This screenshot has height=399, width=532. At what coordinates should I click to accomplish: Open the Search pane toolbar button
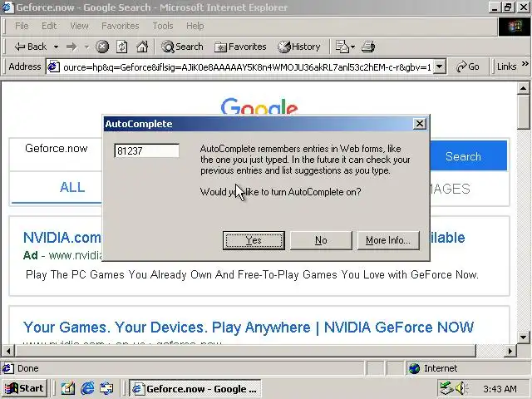[x=182, y=47]
